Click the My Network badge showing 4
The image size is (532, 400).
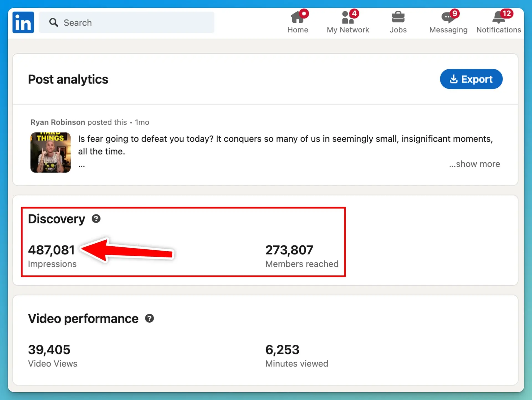[x=355, y=13]
